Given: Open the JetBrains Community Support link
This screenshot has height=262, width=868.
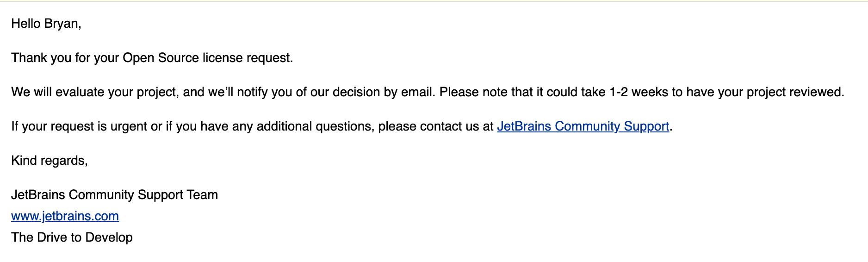Looking at the screenshot, I should (x=583, y=126).
